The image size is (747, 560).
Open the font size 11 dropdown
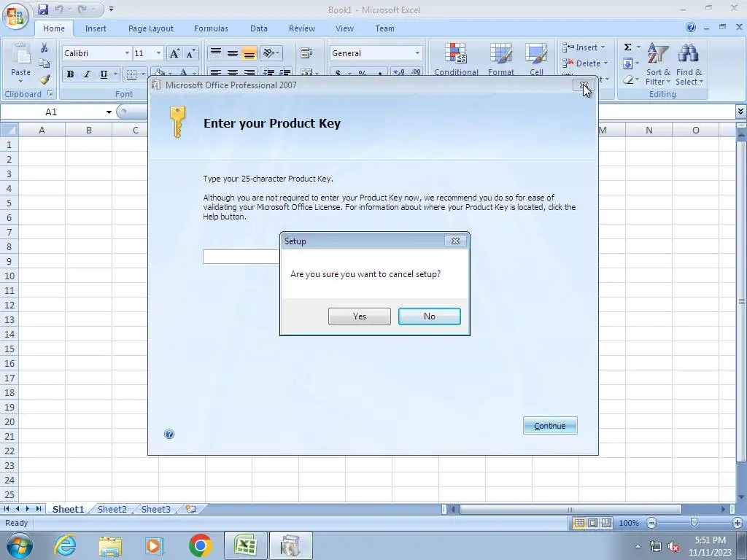coord(158,53)
